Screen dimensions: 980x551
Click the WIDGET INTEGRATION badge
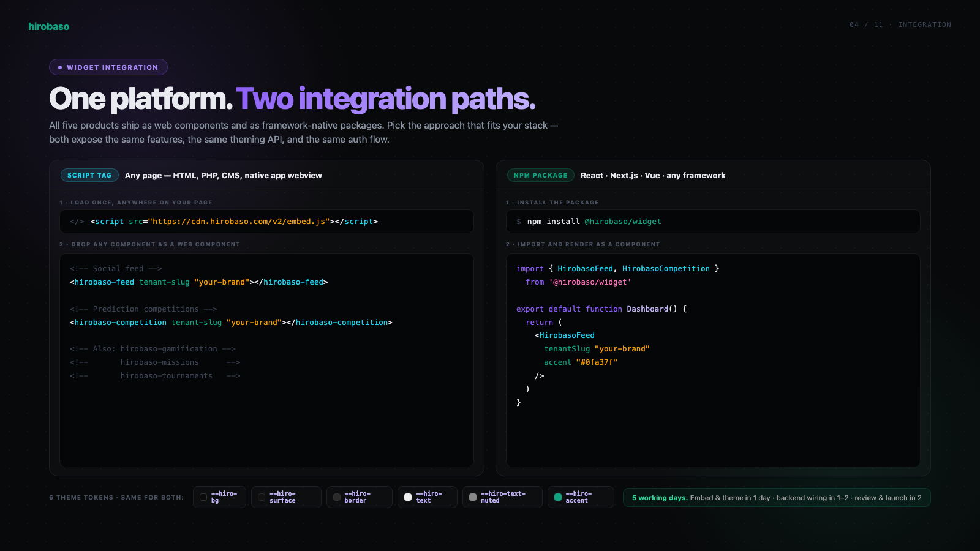pyautogui.click(x=108, y=67)
